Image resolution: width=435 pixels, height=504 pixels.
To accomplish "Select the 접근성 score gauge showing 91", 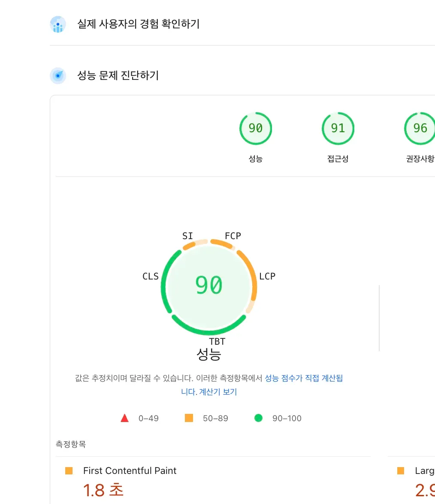I will 338,128.
